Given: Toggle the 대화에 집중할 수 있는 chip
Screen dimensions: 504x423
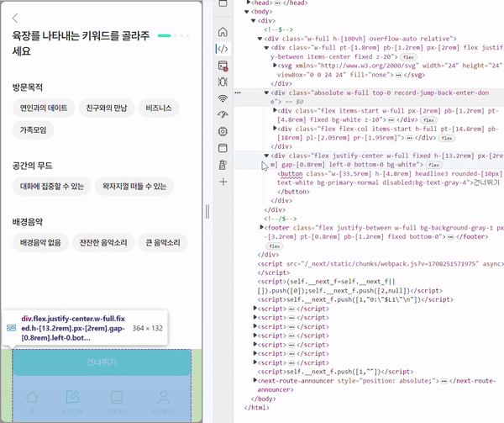Looking at the screenshot, I should 52,186.
